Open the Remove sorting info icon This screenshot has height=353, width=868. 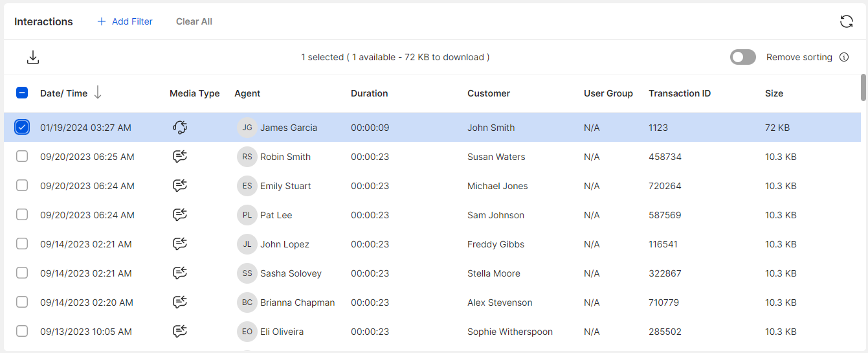(844, 57)
